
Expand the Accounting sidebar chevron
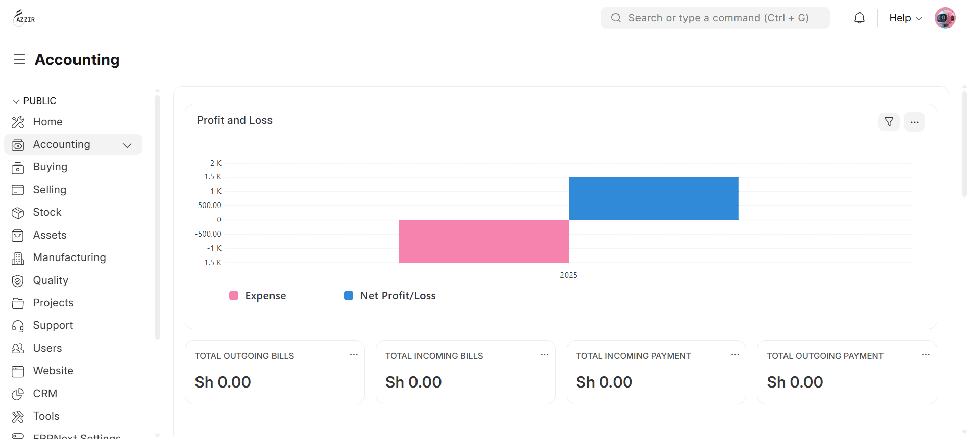pyautogui.click(x=127, y=145)
